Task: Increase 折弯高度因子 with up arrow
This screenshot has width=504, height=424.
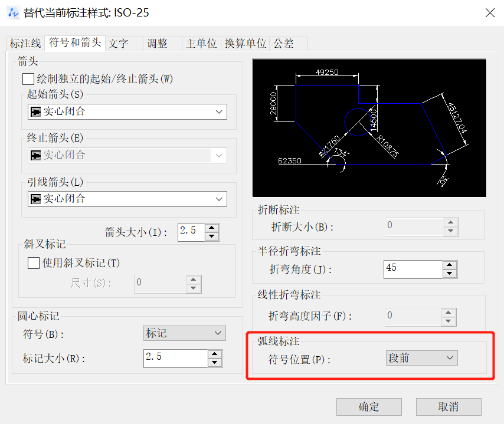Action: tap(449, 313)
